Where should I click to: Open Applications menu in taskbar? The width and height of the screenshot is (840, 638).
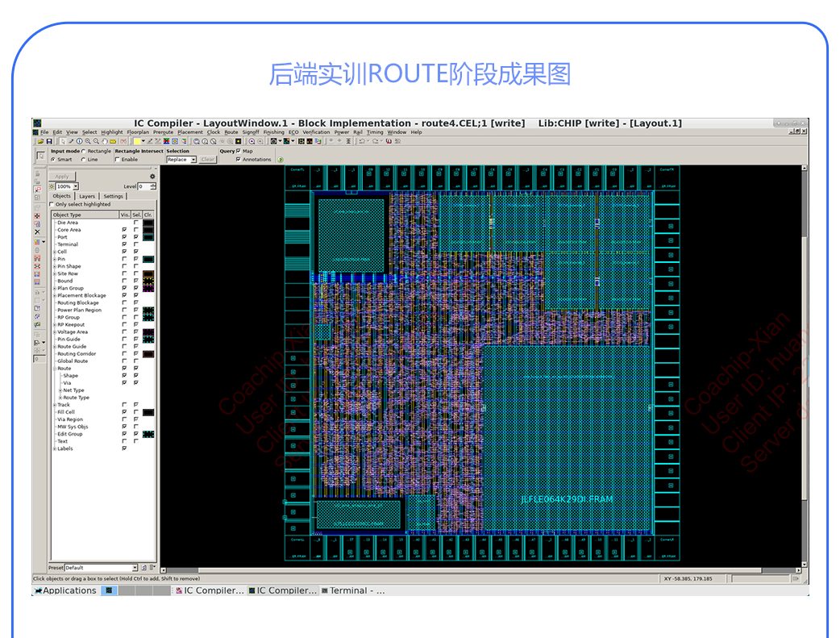tap(65, 590)
